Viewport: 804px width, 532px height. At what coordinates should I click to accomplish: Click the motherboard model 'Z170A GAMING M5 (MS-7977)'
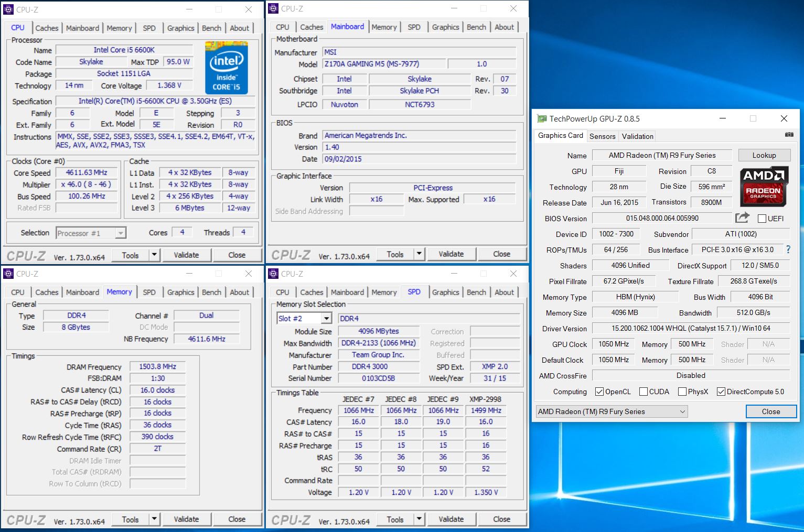click(384, 64)
